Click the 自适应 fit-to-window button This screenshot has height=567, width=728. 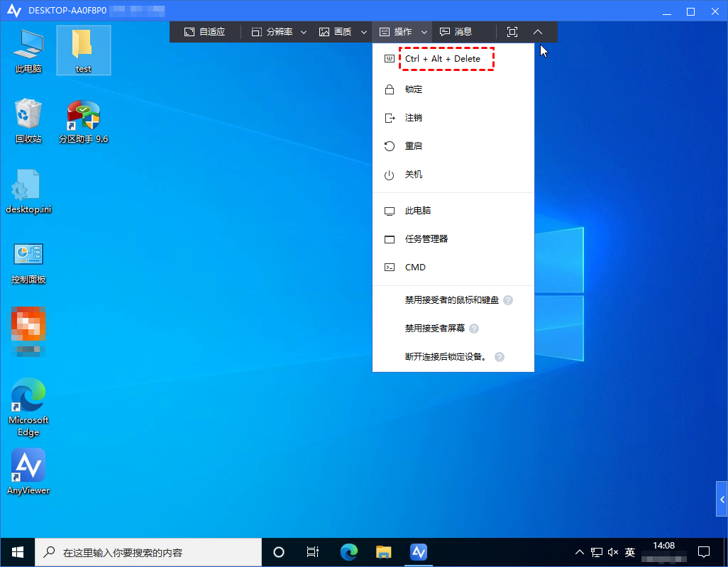pos(204,32)
